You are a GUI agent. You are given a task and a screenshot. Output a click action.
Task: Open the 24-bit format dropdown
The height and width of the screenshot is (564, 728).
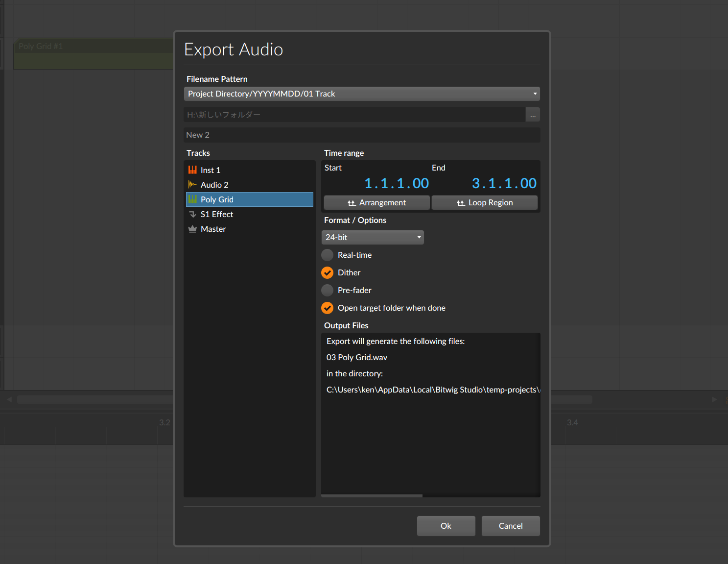point(373,237)
